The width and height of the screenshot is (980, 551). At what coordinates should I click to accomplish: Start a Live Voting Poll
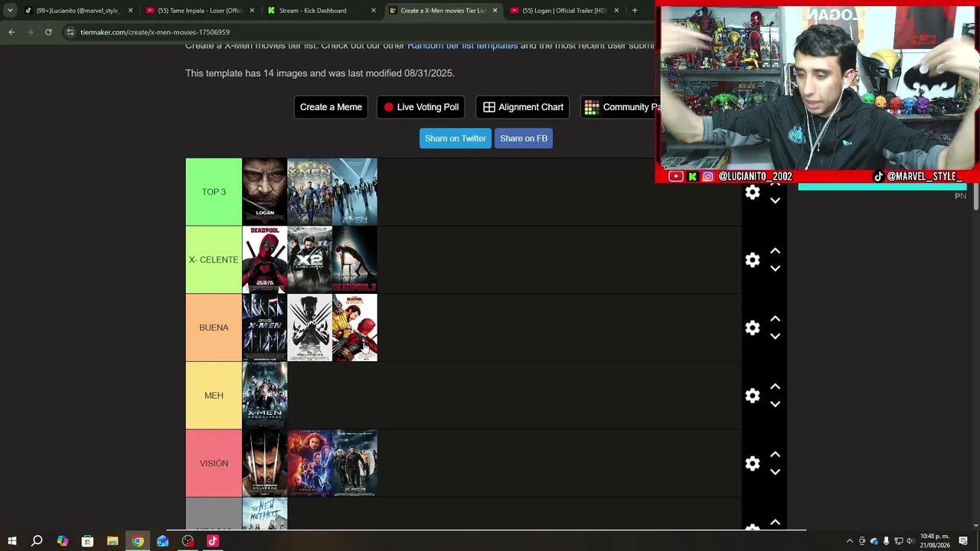pyautogui.click(x=420, y=107)
